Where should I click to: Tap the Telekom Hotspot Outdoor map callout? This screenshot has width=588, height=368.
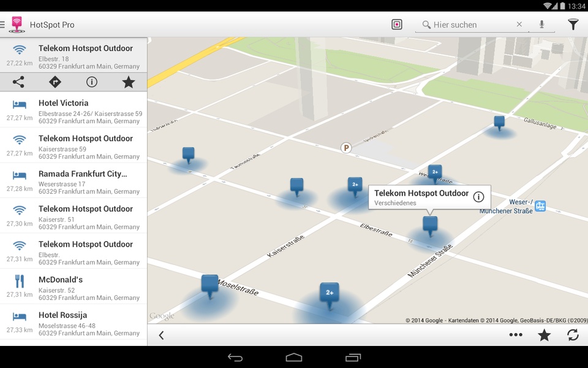point(429,197)
